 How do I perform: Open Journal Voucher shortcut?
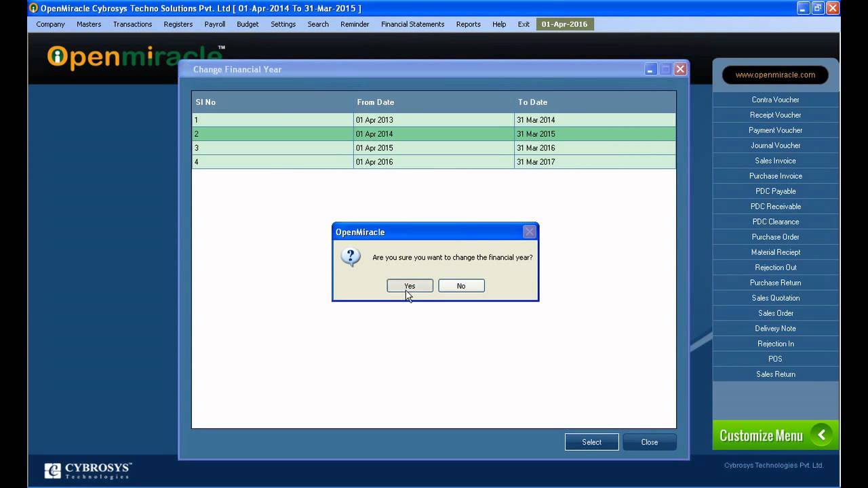[775, 146]
